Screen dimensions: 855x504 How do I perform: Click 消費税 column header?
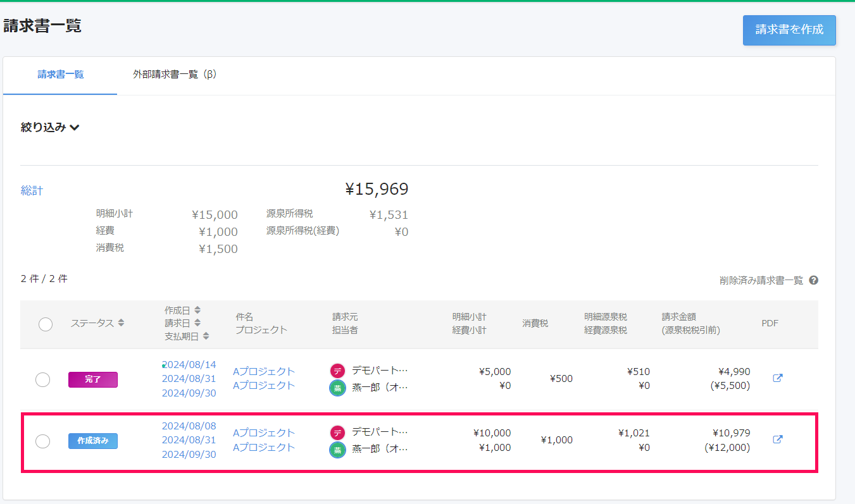coord(535,323)
